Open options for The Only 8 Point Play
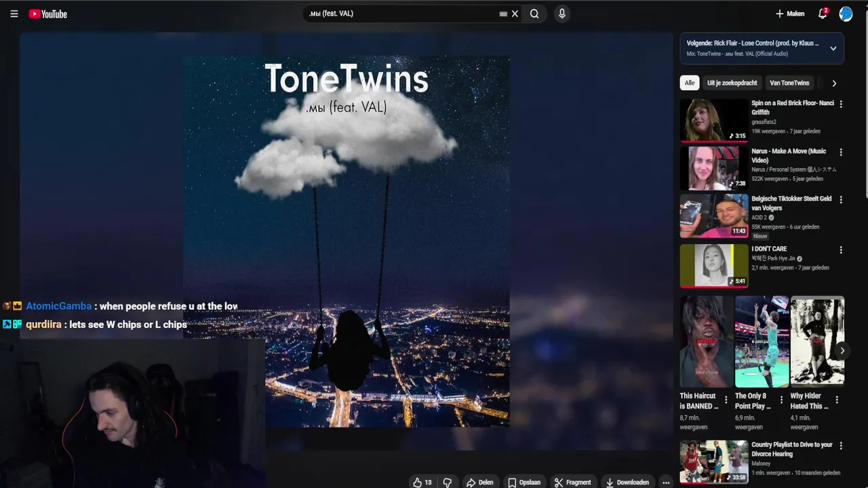This screenshot has width=868, height=488. (781, 400)
